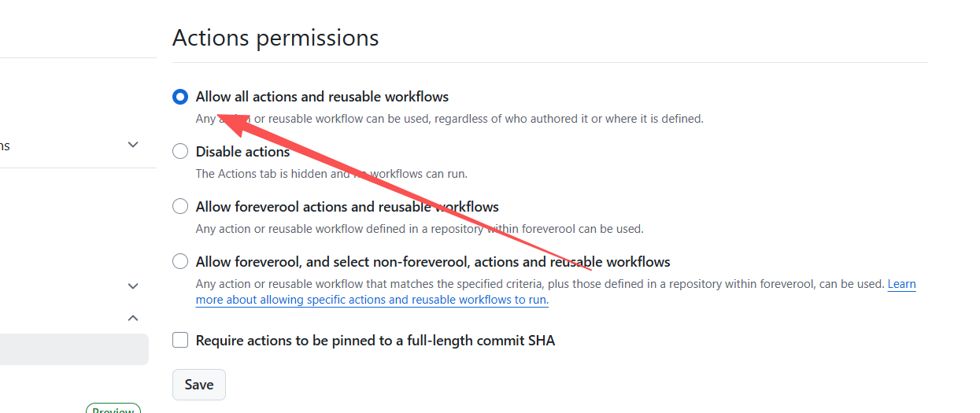This screenshot has width=980, height=413.
Task: Click the 'Allow all actions and reusable workflows' label
Action: click(322, 97)
